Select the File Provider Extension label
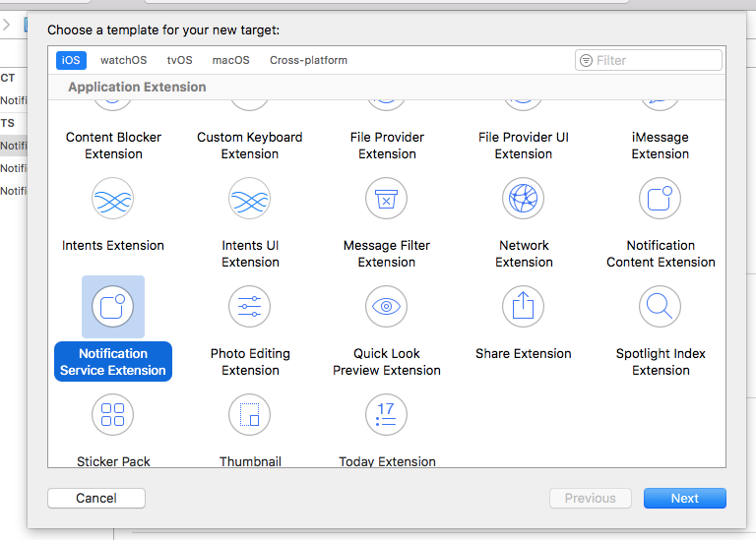 pos(387,146)
